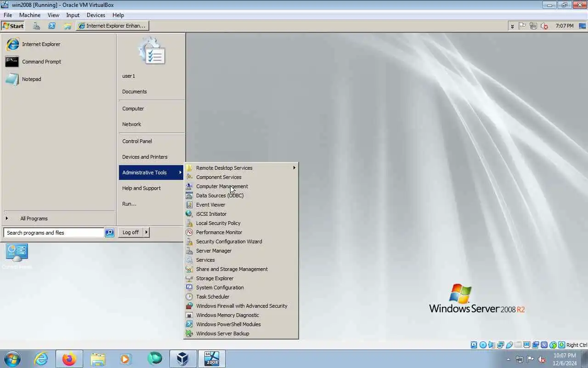Open Server Manager quick launch icon

pyautogui.click(x=36, y=26)
